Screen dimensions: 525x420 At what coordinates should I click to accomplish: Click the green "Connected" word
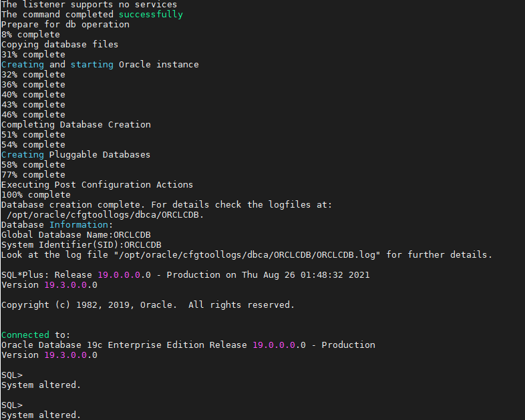click(25, 335)
